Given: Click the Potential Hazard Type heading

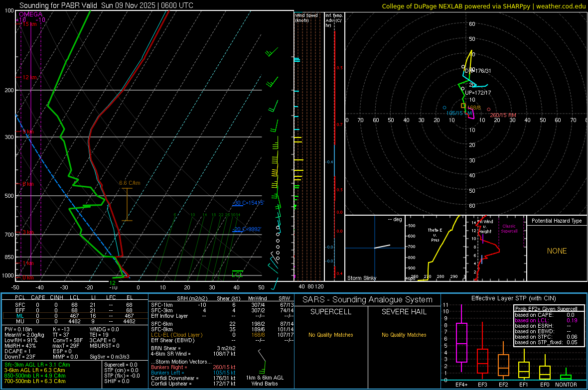Looking at the screenshot, I should point(557,221).
